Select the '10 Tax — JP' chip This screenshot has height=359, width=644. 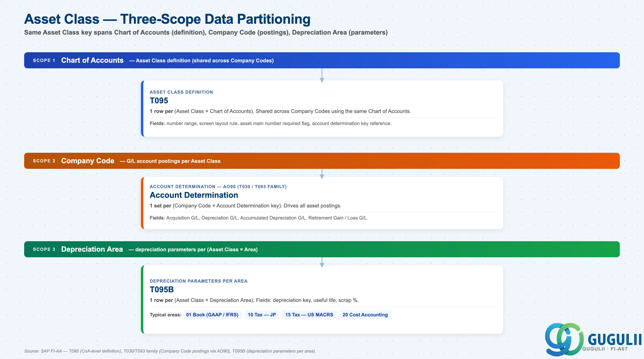point(261,315)
